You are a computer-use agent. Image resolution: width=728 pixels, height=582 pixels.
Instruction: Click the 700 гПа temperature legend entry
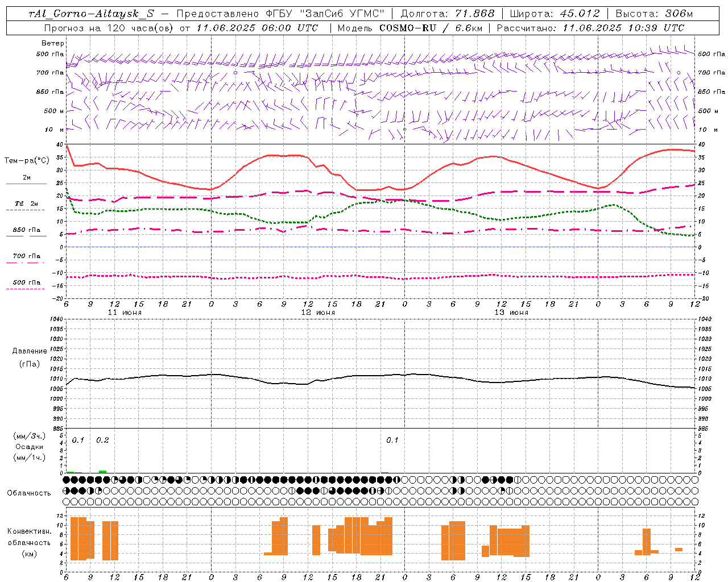27,256
